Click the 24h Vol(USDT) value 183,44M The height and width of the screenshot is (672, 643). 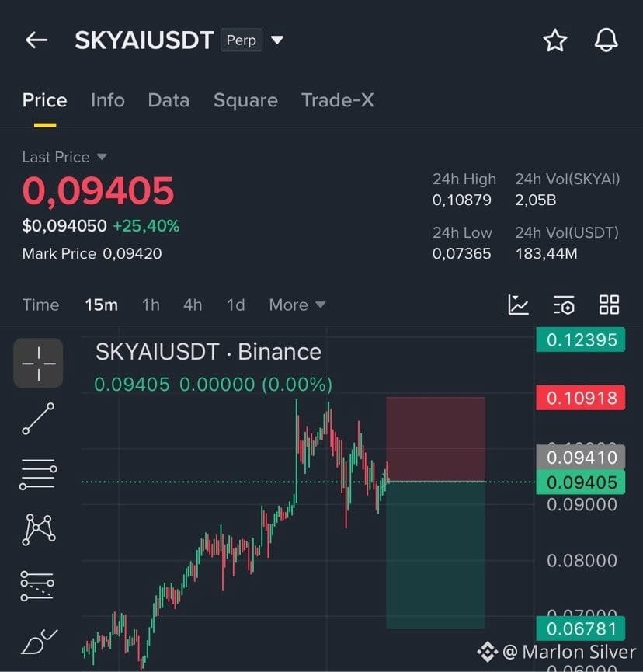coord(546,254)
